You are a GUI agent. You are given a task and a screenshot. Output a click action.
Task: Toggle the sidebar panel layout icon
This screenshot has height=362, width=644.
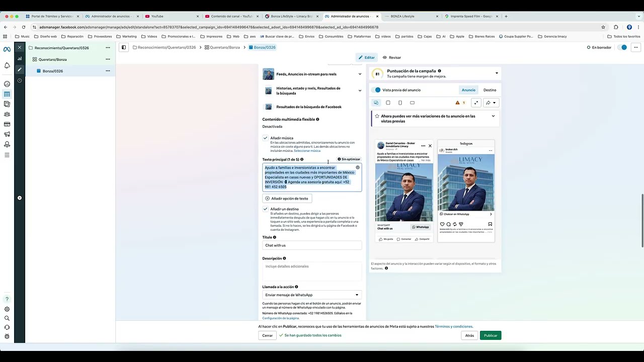[124, 47]
